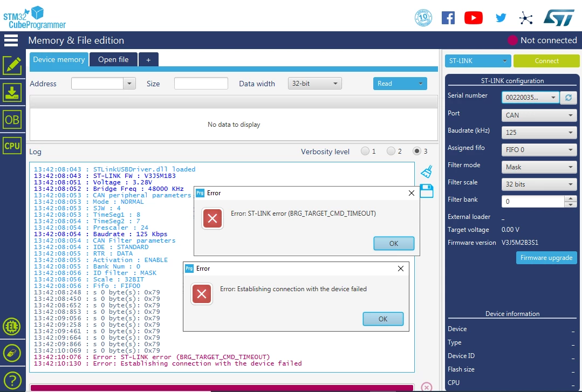This screenshot has width=582, height=392.
Task: Expand the Address dropdown arrow
Action: click(129, 84)
